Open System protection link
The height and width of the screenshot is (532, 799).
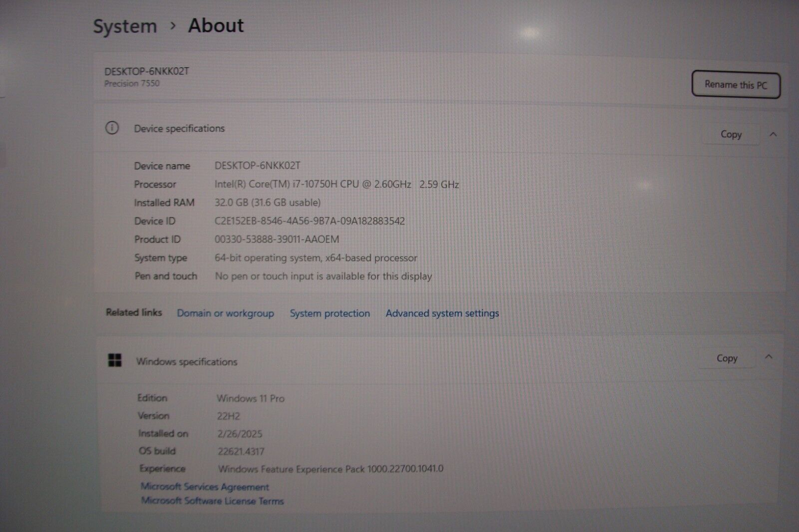tap(330, 313)
